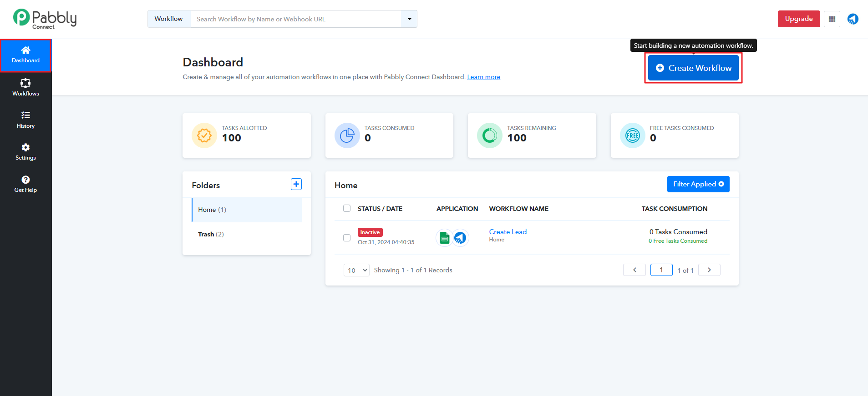Add a new folder with plus icon
868x396 pixels.
click(296, 184)
